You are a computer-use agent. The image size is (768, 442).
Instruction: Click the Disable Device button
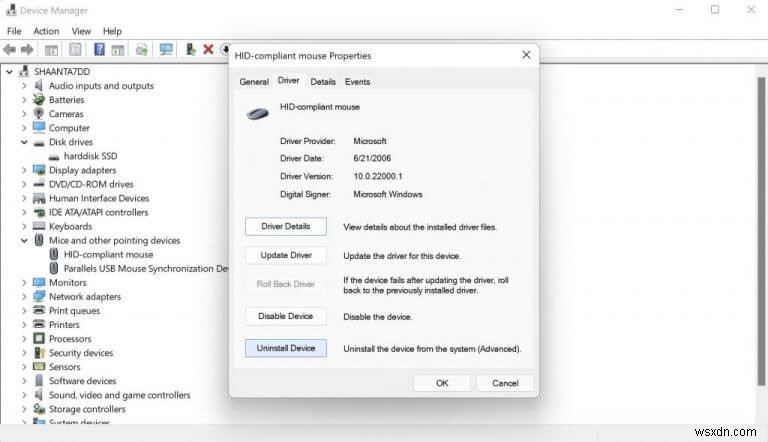coord(286,317)
